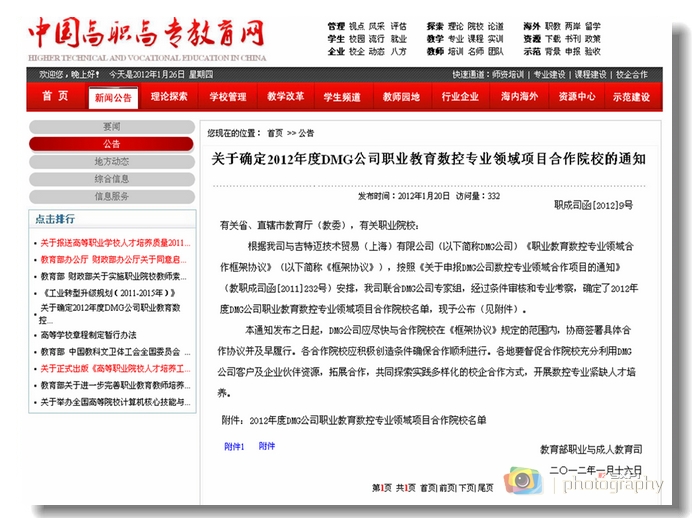692x518 pixels.
Task: Switch to 教学改革 section
Action: pyautogui.click(x=285, y=97)
